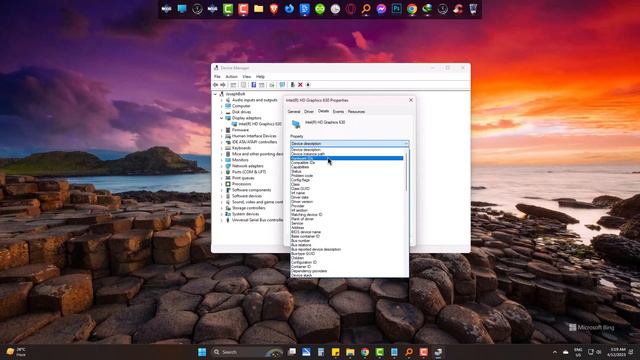Select Sound, video and game controllers item
Screen dimensions: 640x360
tap(257, 202)
